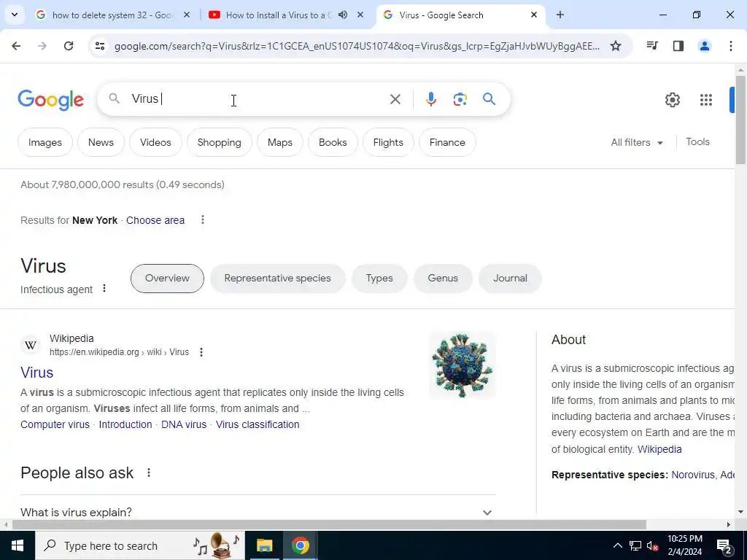The height and width of the screenshot is (560, 747).
Task: Filter results by Videos
Action: click(x=155, y=142)
